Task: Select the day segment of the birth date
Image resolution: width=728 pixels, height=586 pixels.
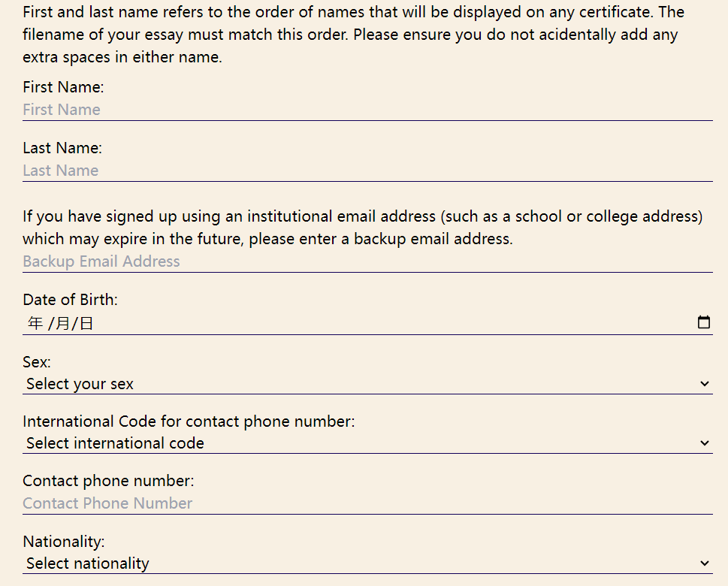Action: (86, 324)
